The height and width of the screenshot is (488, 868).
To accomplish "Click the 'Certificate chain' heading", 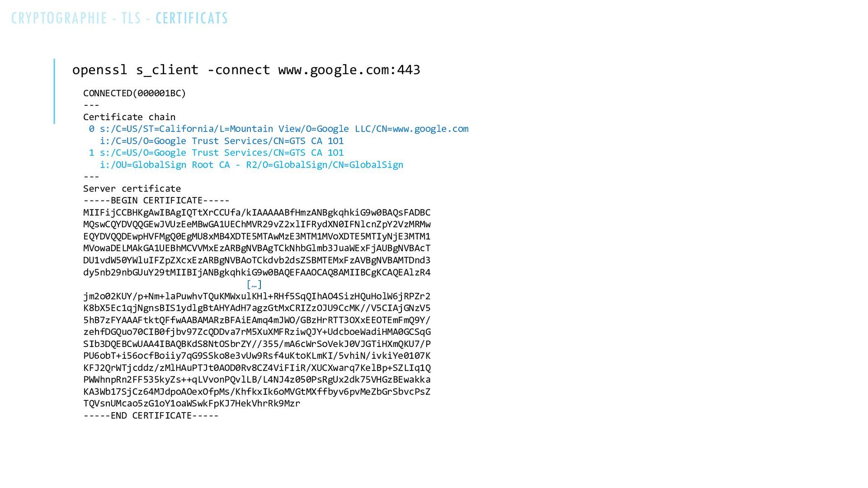I will point(129,117).
